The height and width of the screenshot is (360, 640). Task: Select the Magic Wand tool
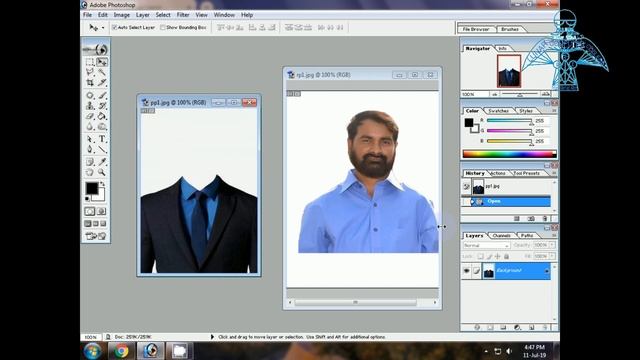(x=102, y=72)
